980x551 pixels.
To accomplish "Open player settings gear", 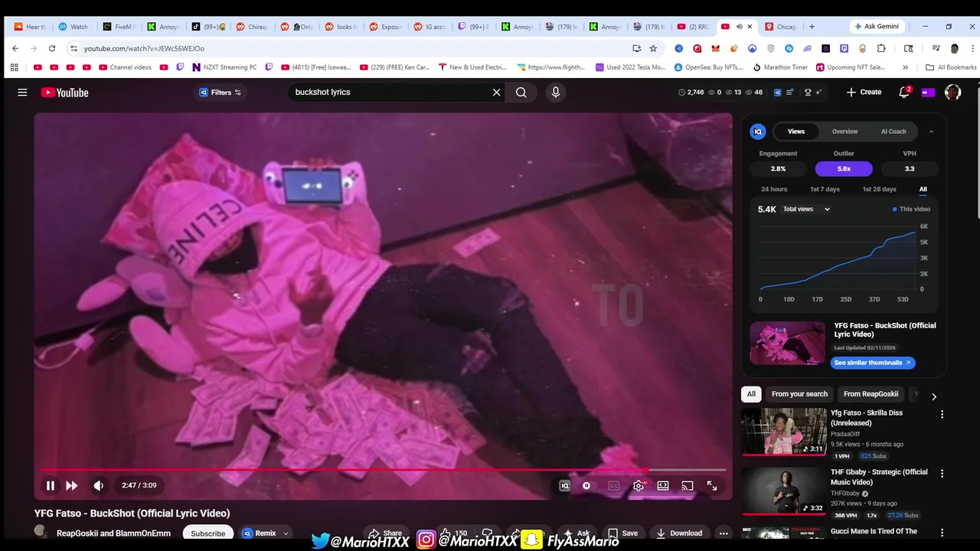I will click(639, 485).
